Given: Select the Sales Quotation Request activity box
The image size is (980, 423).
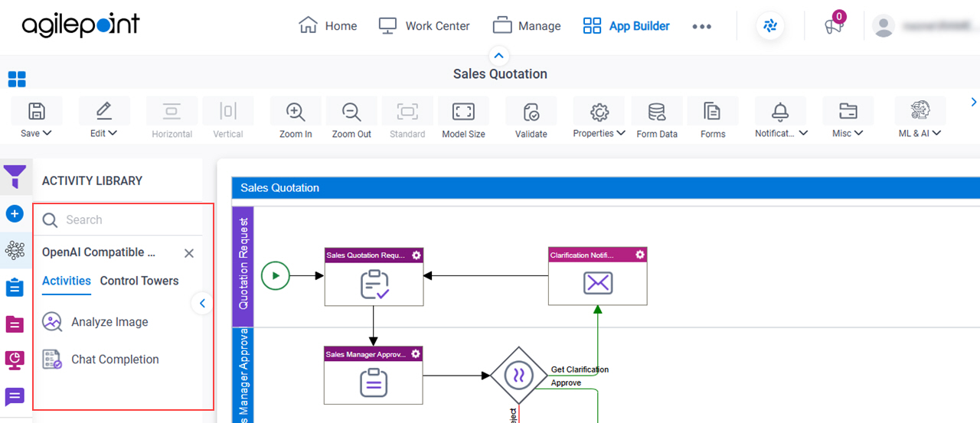Looking at the screenshot, I should tap(374, 276).
